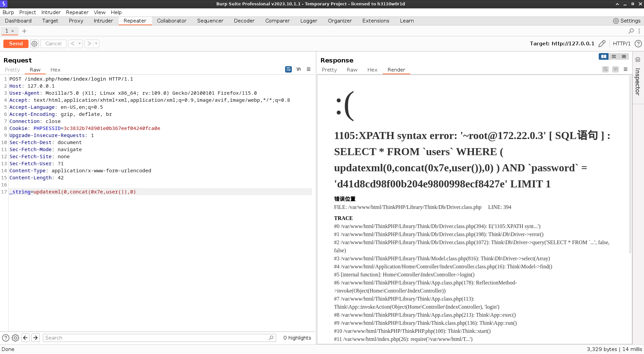The width and height of the screenshot is (644, 354).
Task: Add a new Repeater tab
Action: point(24,31)
